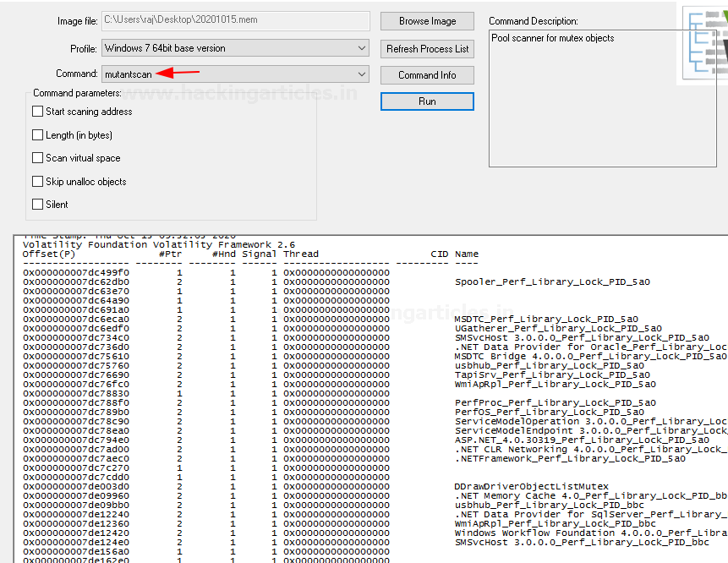728x563 pixels.
Task: Click the Name column header in output
Action: (466, 254)
